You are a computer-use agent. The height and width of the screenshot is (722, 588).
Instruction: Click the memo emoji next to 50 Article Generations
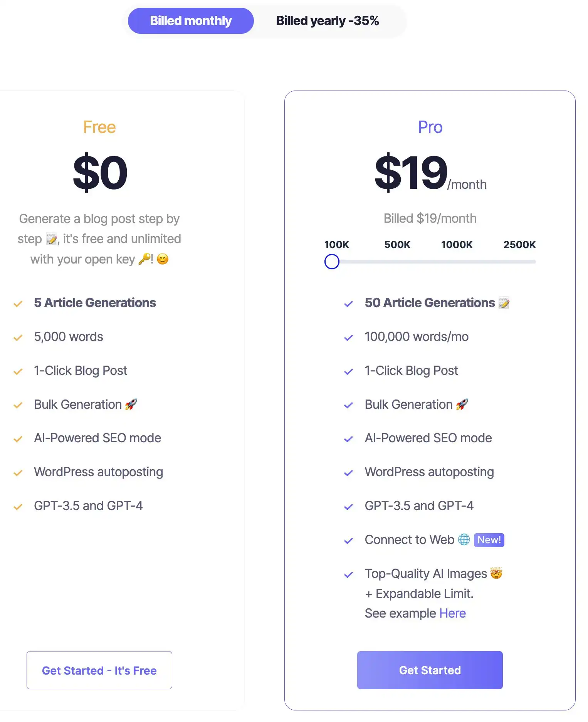(505, 303)
